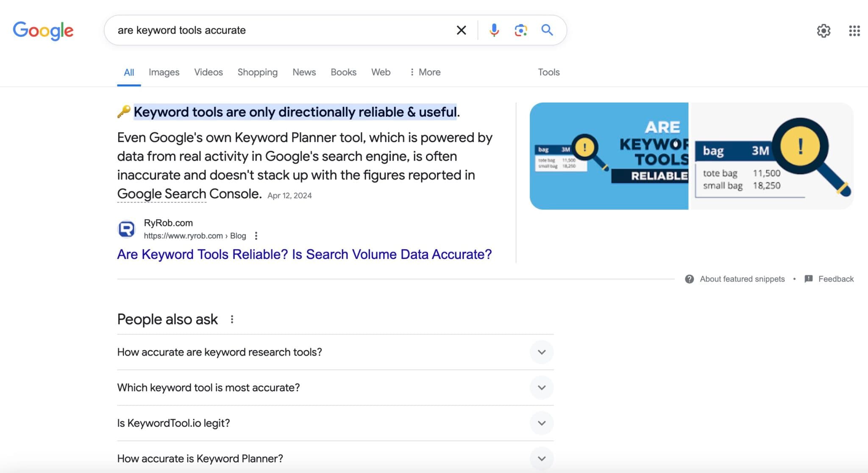Click the keyword tools thumbnail image

[692, 156]
